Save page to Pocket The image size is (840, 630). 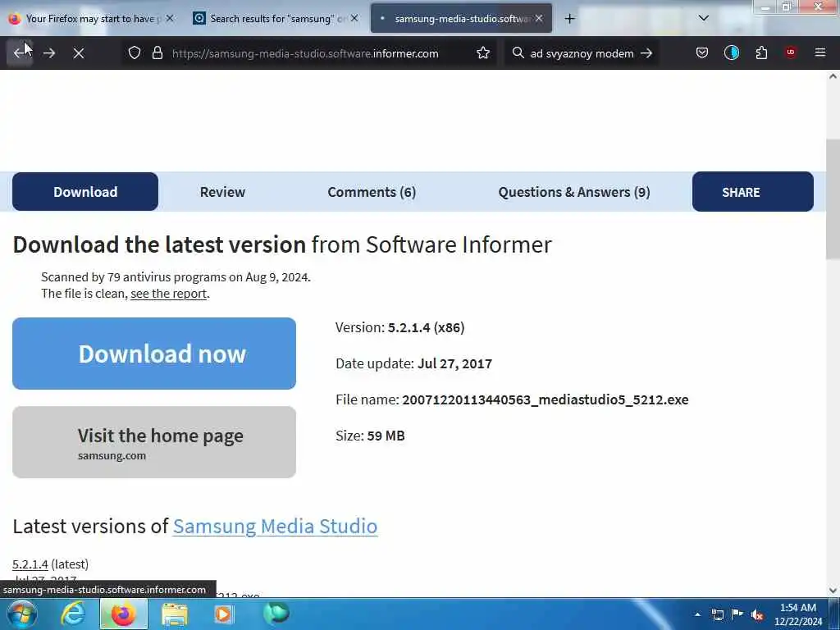click(x=702, y=53)
